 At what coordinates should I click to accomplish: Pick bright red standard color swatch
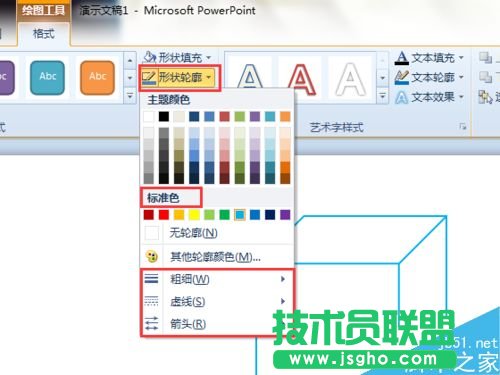click(x=164, y=215)
